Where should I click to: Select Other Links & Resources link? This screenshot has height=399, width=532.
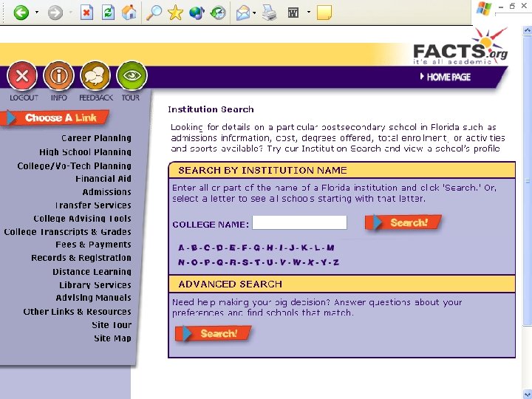pos(77,312)
